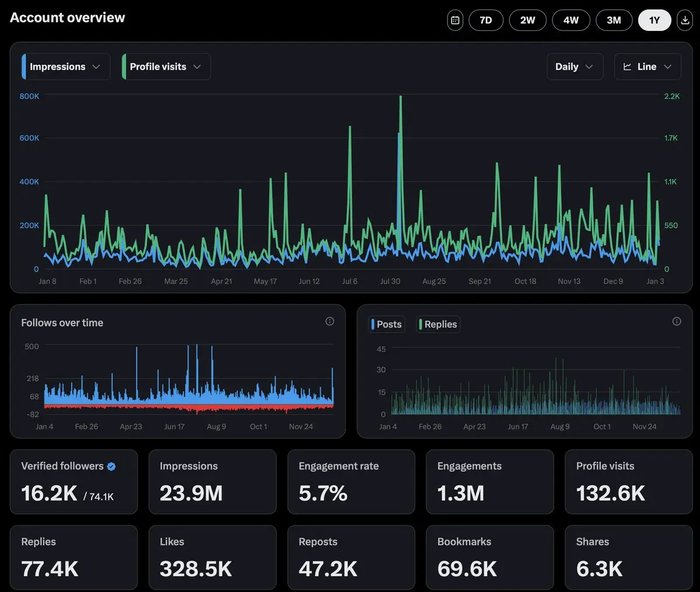The image size is (700, 592).
Task: Toggle the Posts series in the chart
Action: click(x=387, y=324)
